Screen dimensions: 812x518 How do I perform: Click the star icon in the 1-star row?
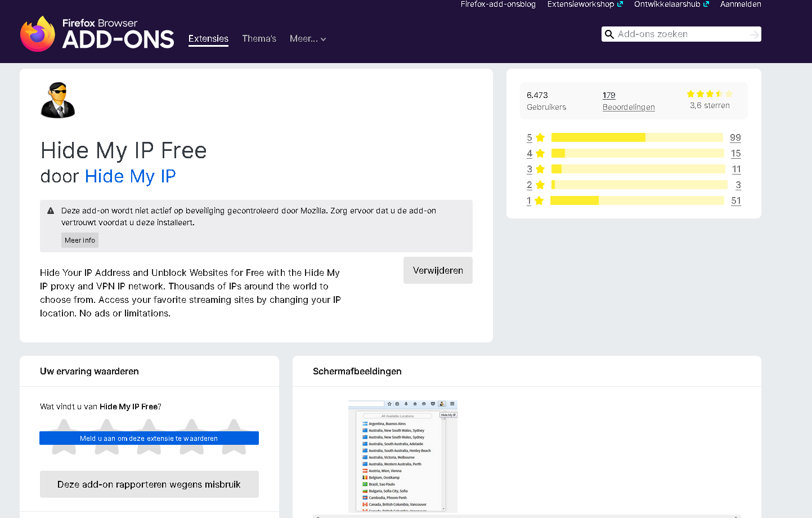click(x=539, y=200)
